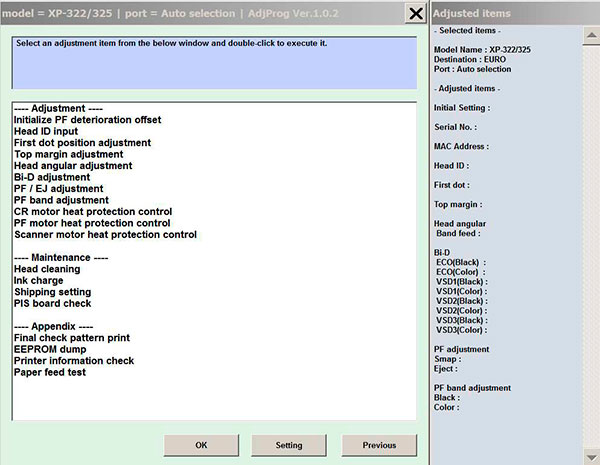Click the Setting button
The height and width of the screenshot is (465, 600).
(289, 445)
